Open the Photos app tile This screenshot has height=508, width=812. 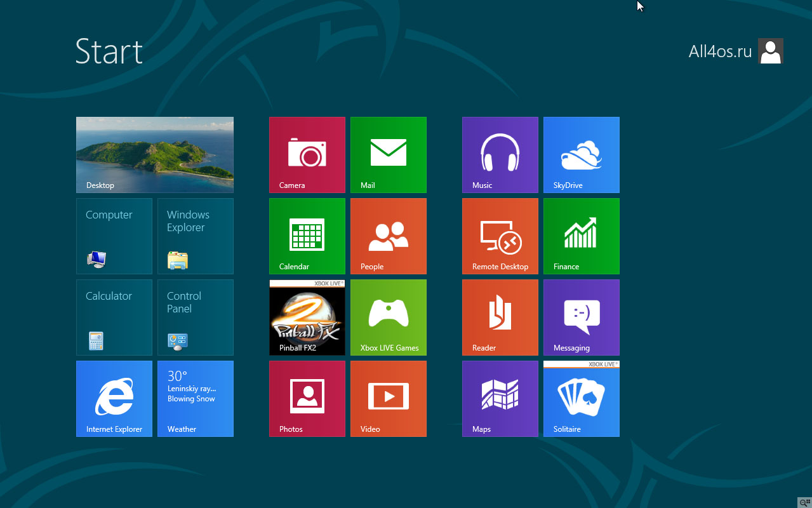click(x=307, y=399)
